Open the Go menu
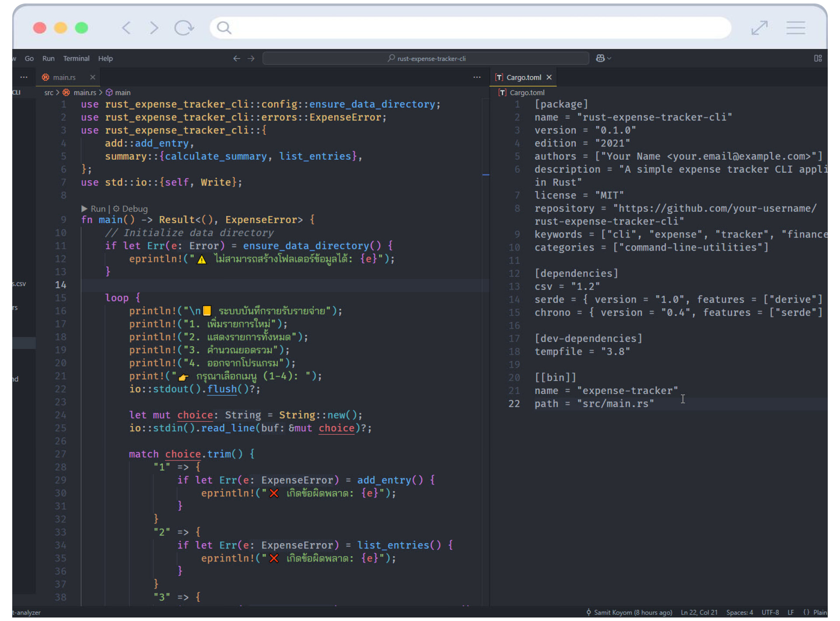 [x=29, y=58]
